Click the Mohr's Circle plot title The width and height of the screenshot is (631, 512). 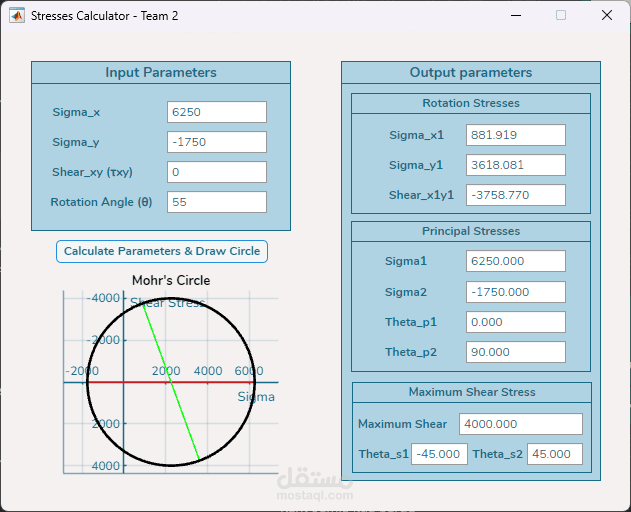click(x=171, y=280)
